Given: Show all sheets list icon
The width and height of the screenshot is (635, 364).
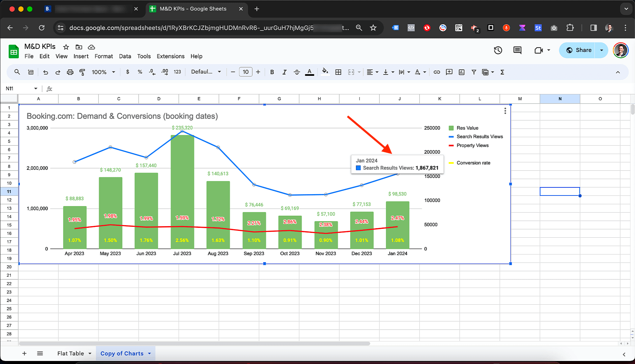Looking at the screenshot, I should click(x=40, y=353).
